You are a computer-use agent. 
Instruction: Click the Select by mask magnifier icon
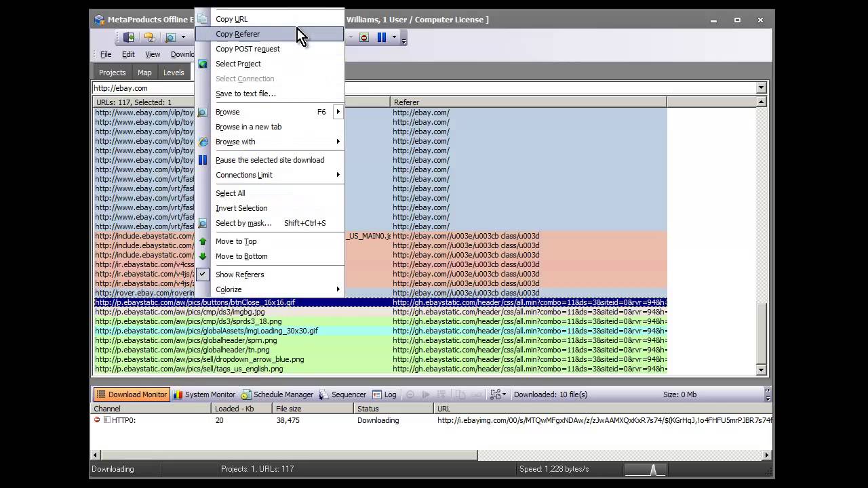coord(203,223)
